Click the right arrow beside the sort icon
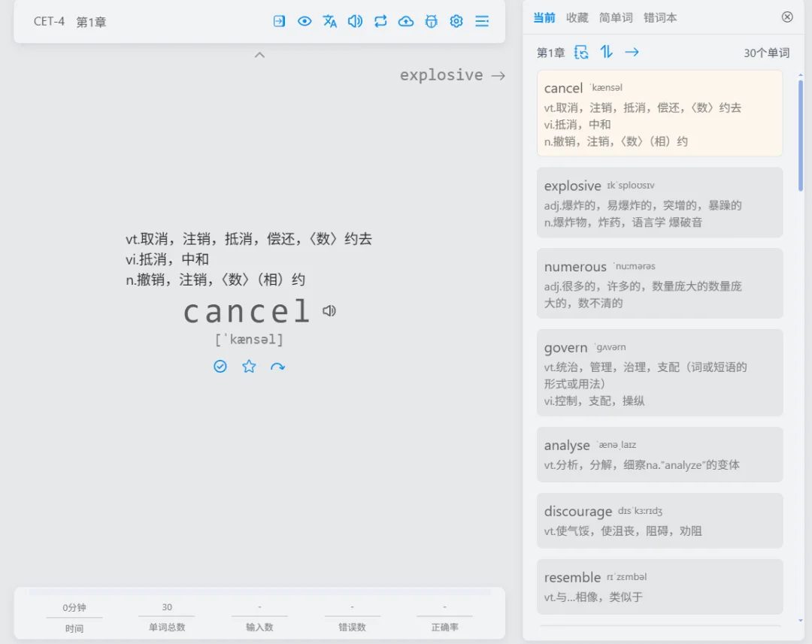 632,52
